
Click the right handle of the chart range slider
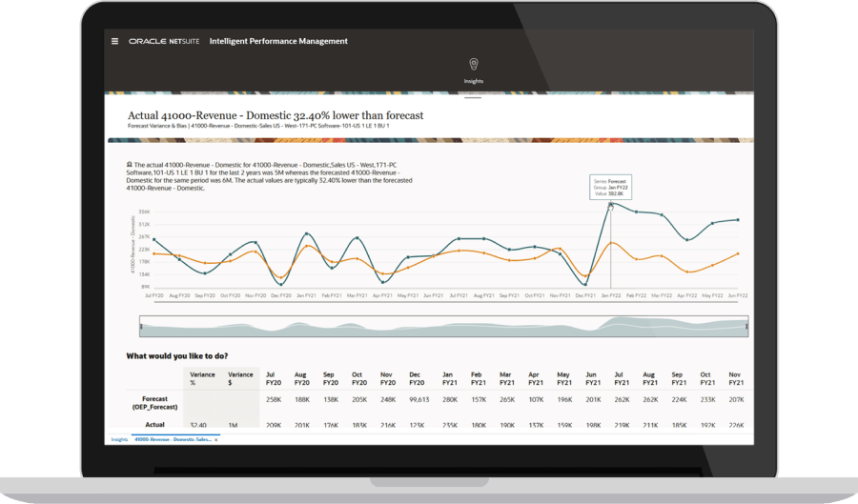[x=746, y=327]
